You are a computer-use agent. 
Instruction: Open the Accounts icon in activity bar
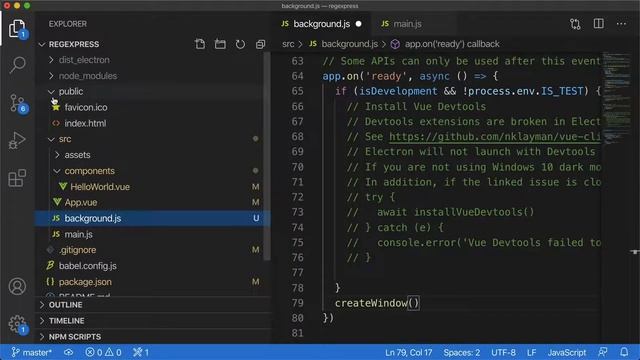coord(17,286)
